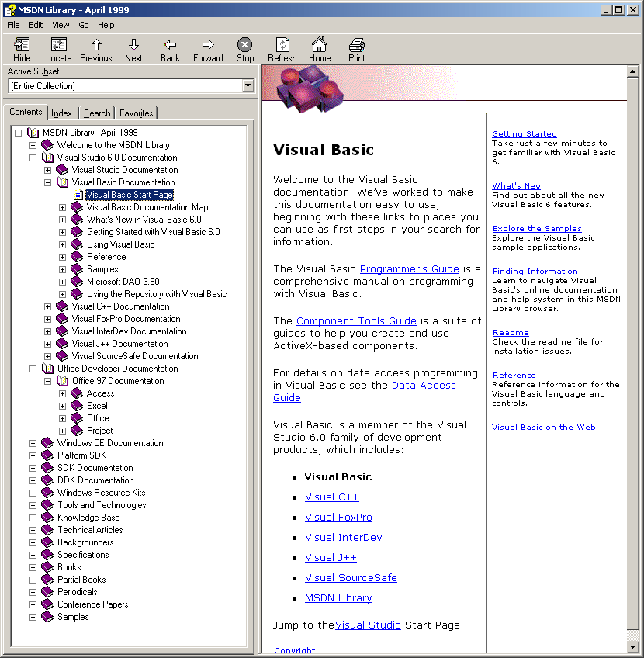Expand What's New in Visual Basic 6.0

click(x=63, y=220)
